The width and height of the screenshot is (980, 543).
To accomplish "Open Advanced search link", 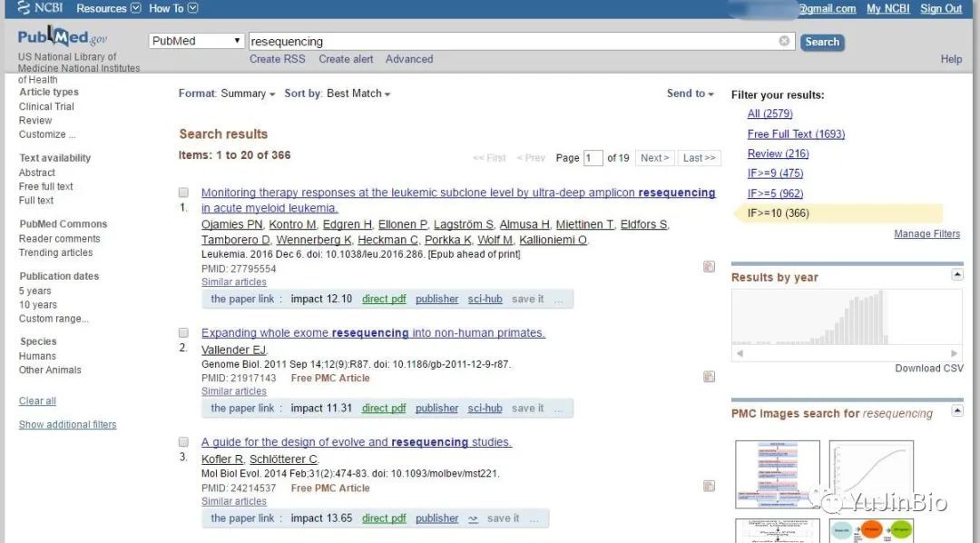I will tap(409, 59).
